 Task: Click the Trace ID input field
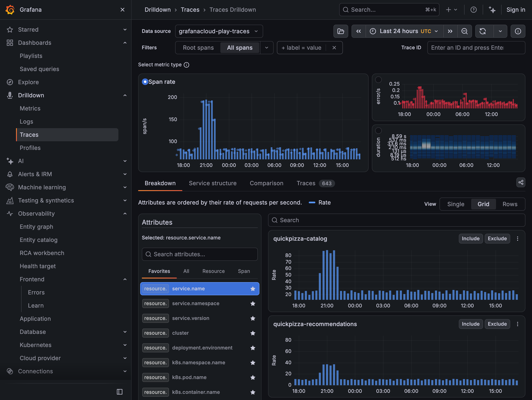coord(476,48)
